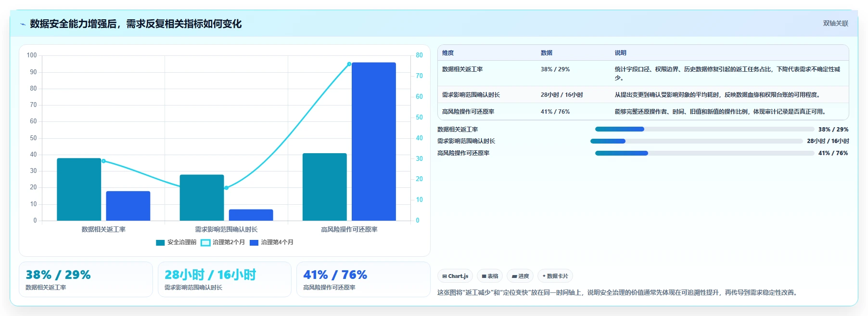Click the 28小时 / 16小时 value beside the progress bar
This screenshot has width=868, height=316.
pyautogui.click(x=828, y=141)
